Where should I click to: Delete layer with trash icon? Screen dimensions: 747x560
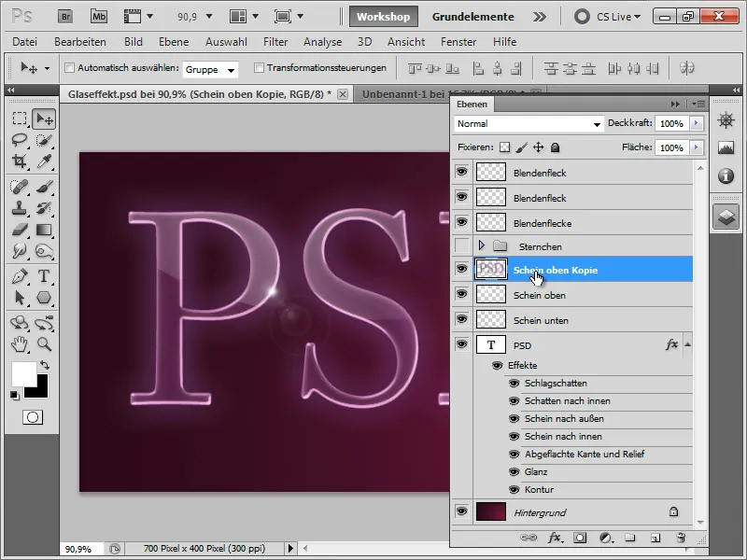click(681, 538)
